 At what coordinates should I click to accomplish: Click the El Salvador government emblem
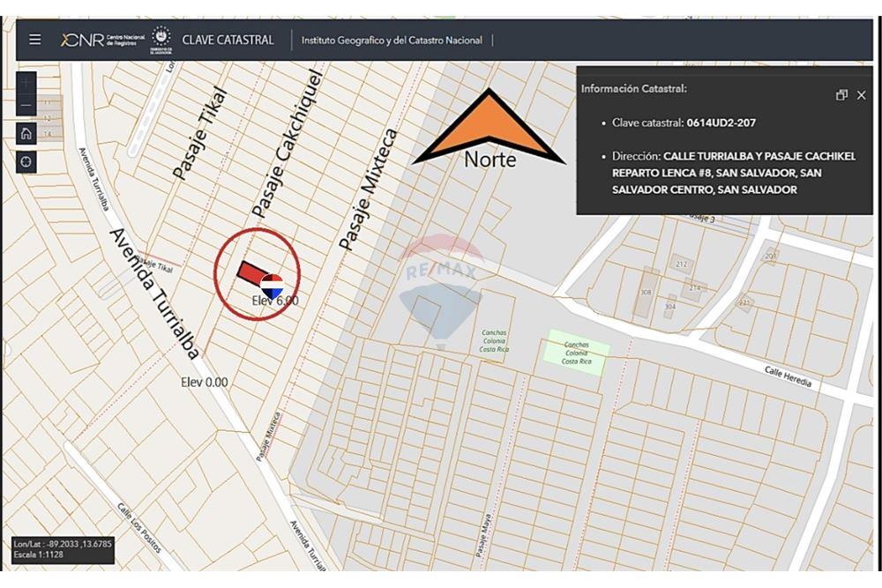click(x=161, y=39)
